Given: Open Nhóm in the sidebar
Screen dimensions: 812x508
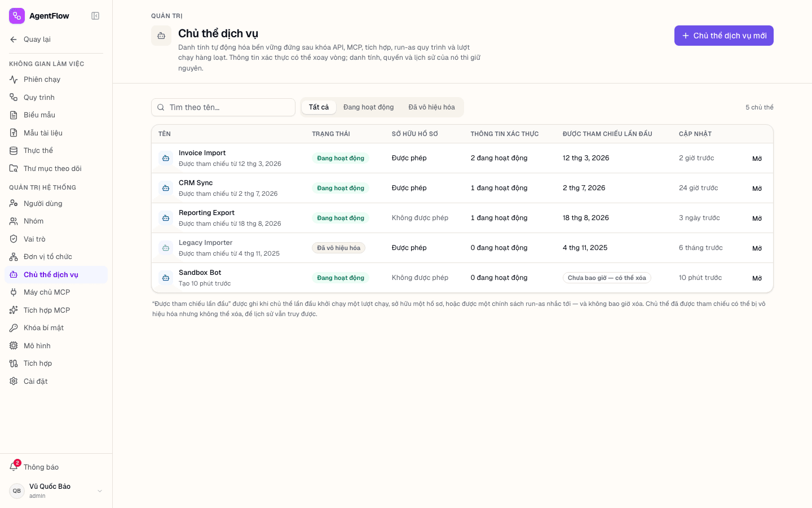Looking at the screenshot, I should (x=56, y=221).
